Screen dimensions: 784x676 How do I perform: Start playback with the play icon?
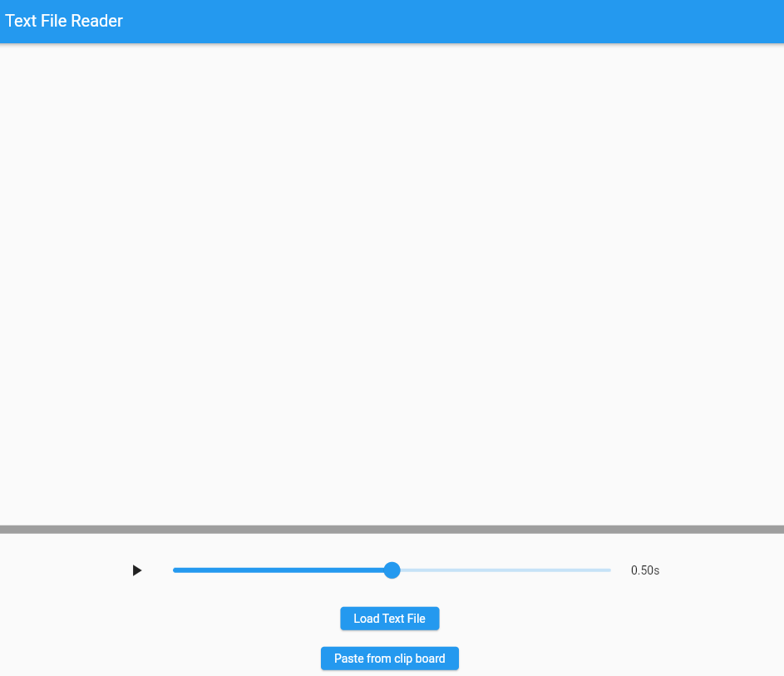tap(137, 570)
